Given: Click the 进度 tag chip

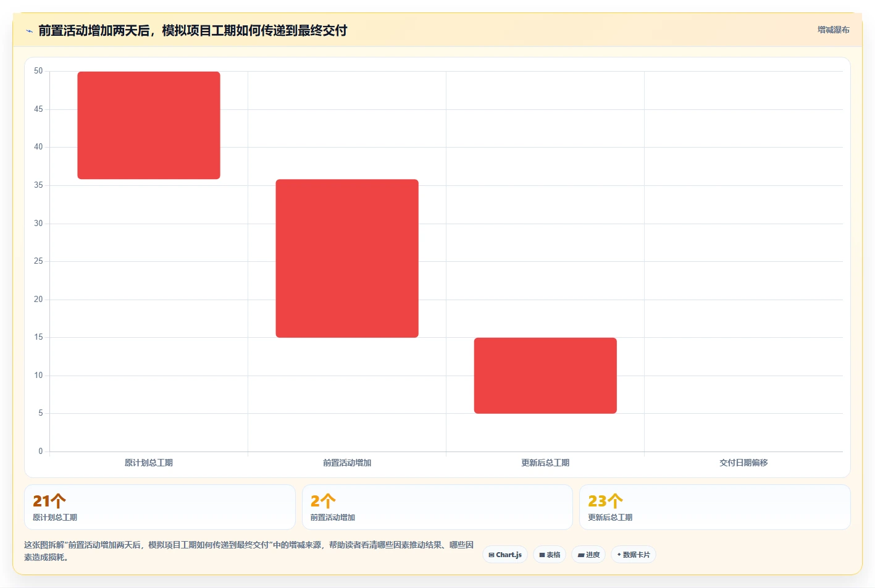Looking at the screenshot, I should pyautogui.click(x=588, y=555).
